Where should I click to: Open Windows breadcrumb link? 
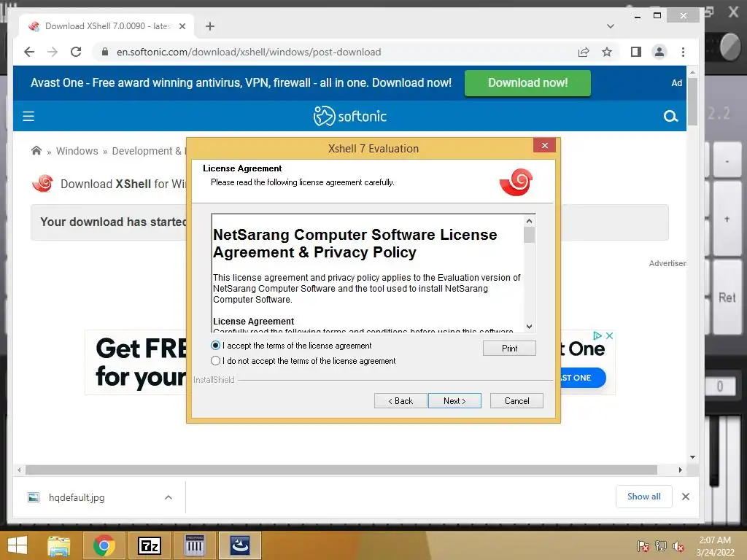pos(77,151)
